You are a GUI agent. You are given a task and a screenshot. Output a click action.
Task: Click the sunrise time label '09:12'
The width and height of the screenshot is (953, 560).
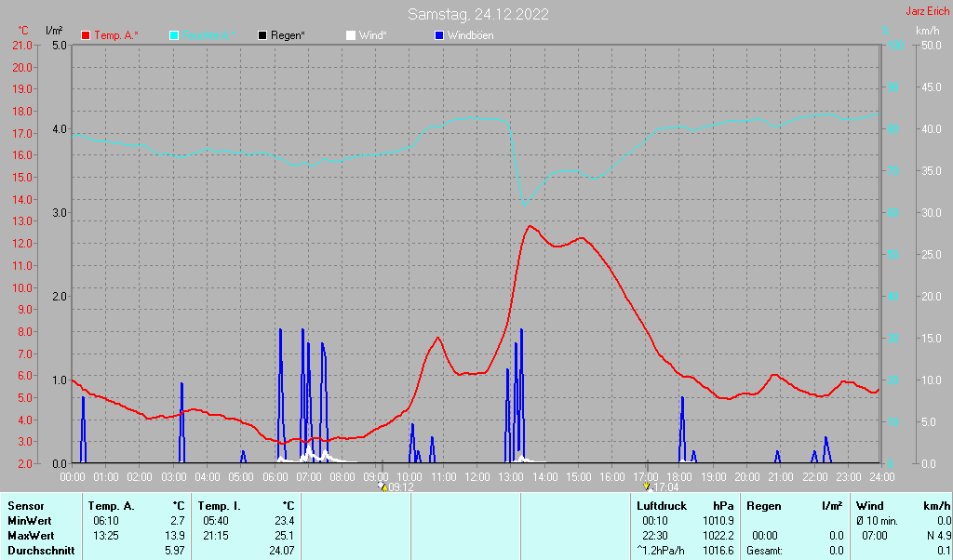[400, 487]
